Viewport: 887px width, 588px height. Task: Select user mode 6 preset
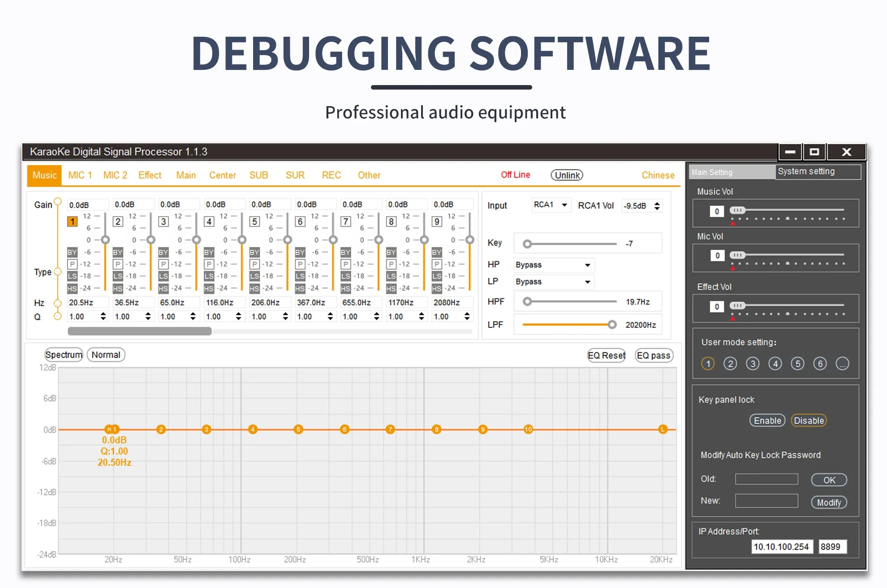pos(820,364)
